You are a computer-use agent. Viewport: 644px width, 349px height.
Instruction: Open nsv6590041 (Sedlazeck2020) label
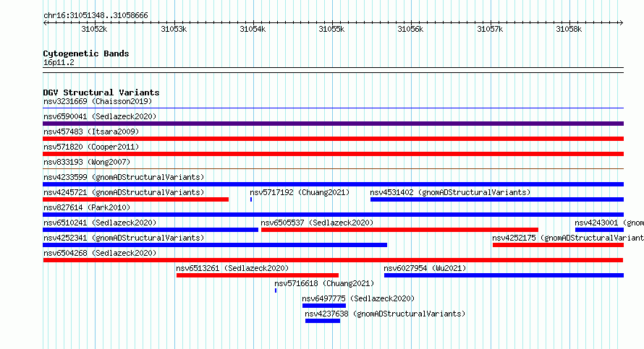point(100,116)
